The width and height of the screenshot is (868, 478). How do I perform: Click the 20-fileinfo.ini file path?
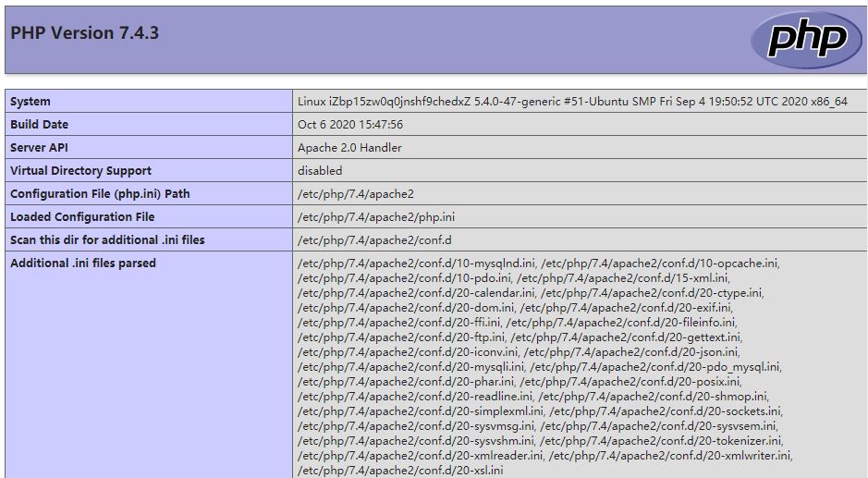[x=620, y=323]
